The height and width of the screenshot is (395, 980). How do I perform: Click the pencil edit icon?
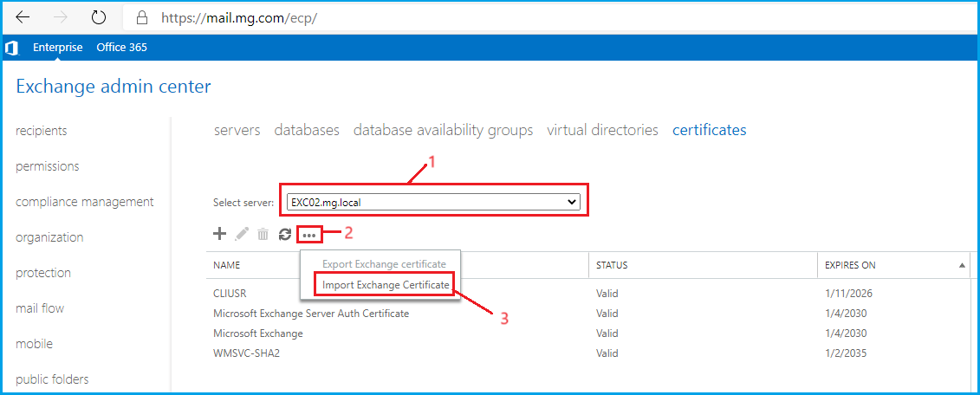tap(242, 234)
